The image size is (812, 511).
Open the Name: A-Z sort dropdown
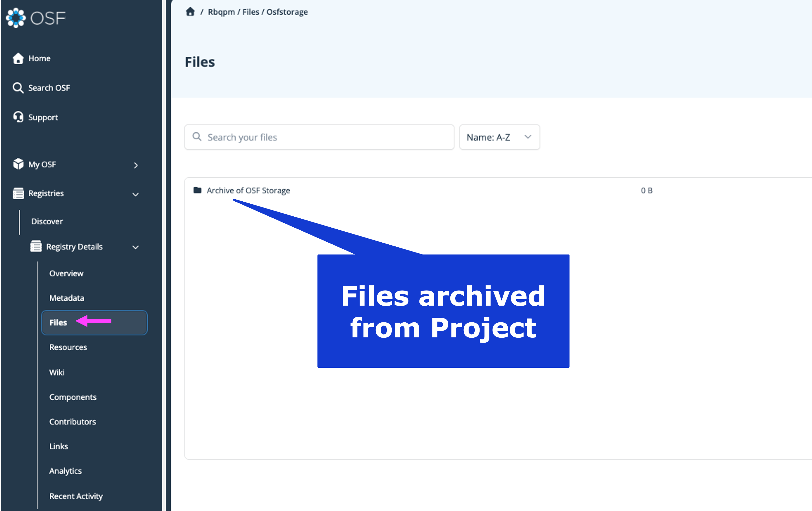click(500, 137)
